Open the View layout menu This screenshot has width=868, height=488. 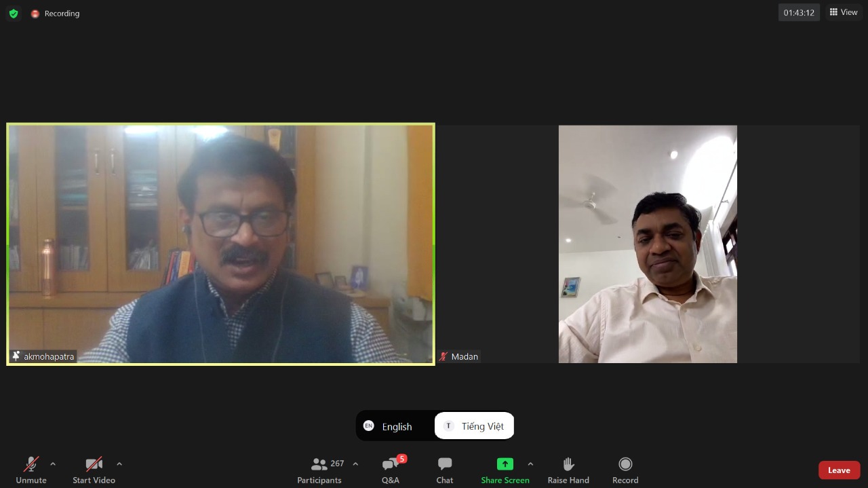[844, 12]
